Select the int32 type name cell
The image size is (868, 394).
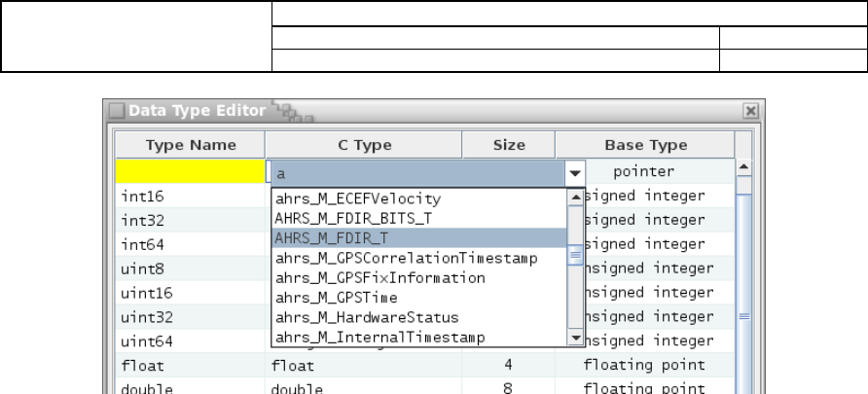pyautogui.click(x=191, y=220)
